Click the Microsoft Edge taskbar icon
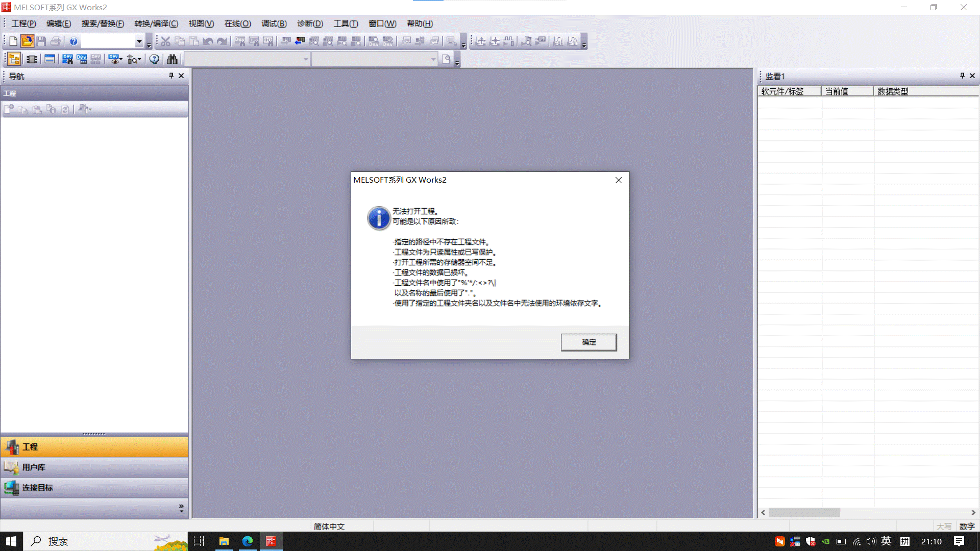Image resolution: width=980 pixels, height=551 pixels. tap(248, 541)
